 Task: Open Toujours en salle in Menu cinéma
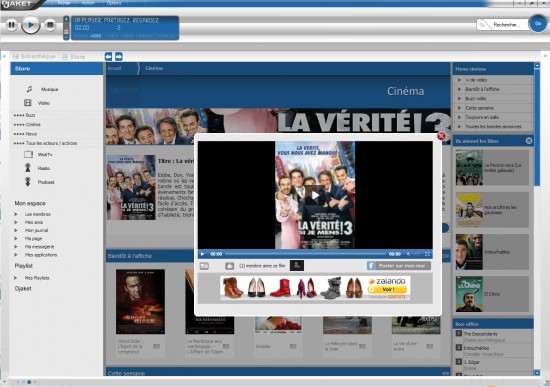coord(482,117)
